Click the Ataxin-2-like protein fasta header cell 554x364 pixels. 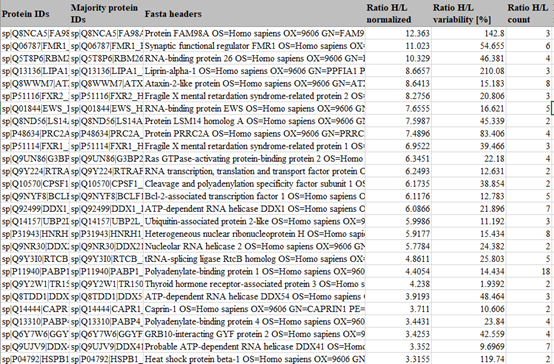click(x=254, y=84)
